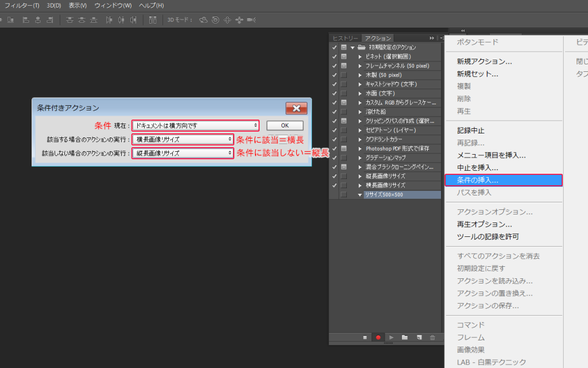Viewport: 588px width, 368px height.
Task: Click the distribute left edges icon
Action: (x=109, y=20)
